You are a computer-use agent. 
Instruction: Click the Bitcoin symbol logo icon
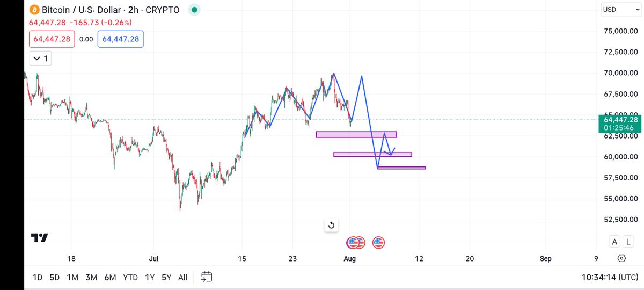tap(35, 10)
